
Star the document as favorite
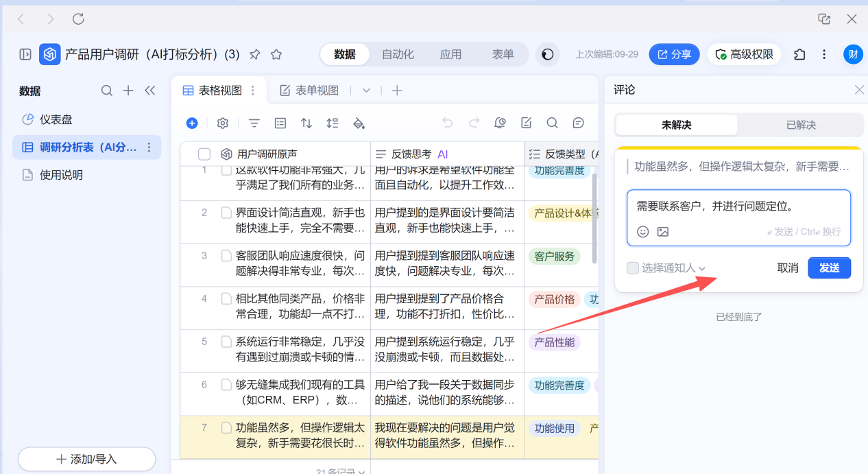276,54
